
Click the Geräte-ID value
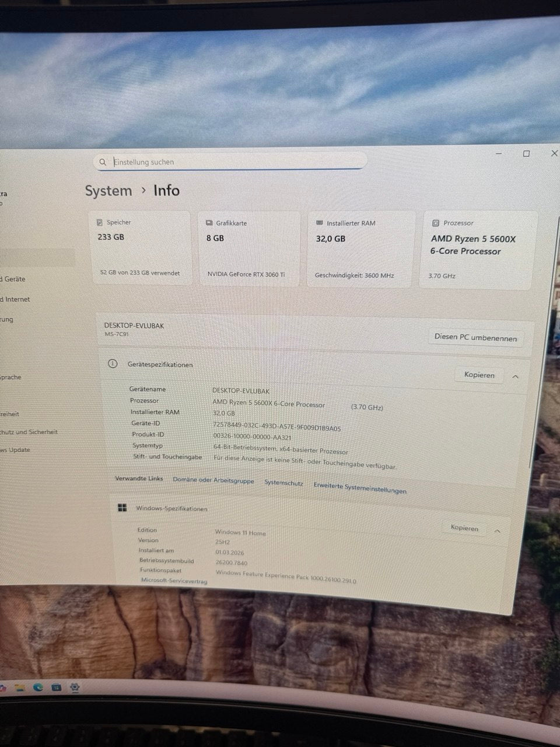click(277, 427)
